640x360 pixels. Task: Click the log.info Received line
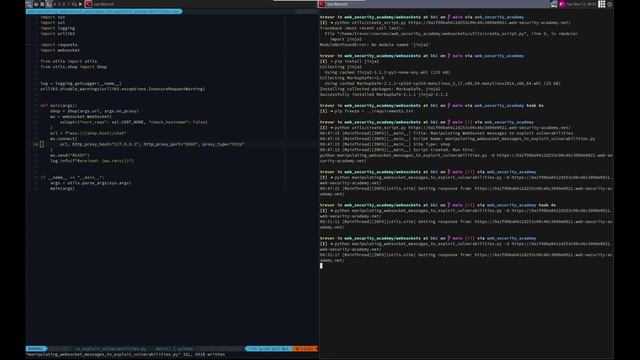pyautogui.click(x=92, y=161)
